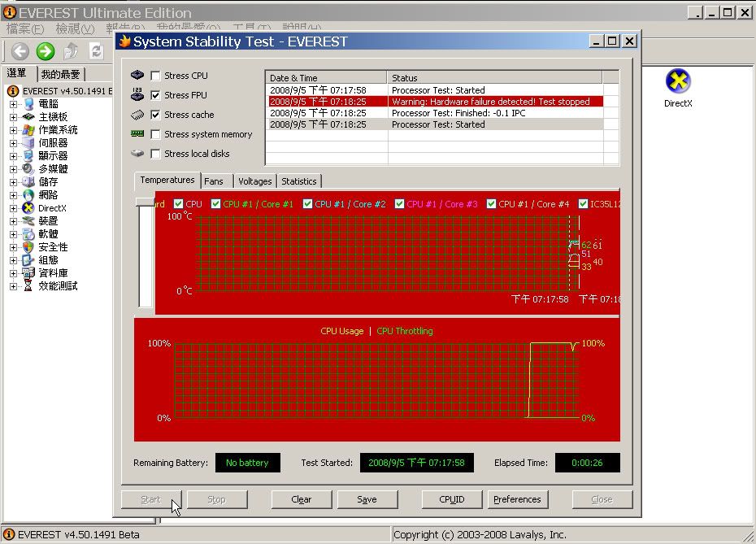Click the refresh toolbar icon

pyautogui.click(x=97, y=51)
